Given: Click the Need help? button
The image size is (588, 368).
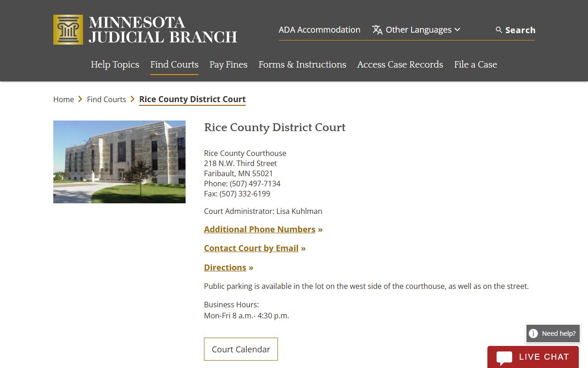Looking at the screenshot, I should 553,333.
